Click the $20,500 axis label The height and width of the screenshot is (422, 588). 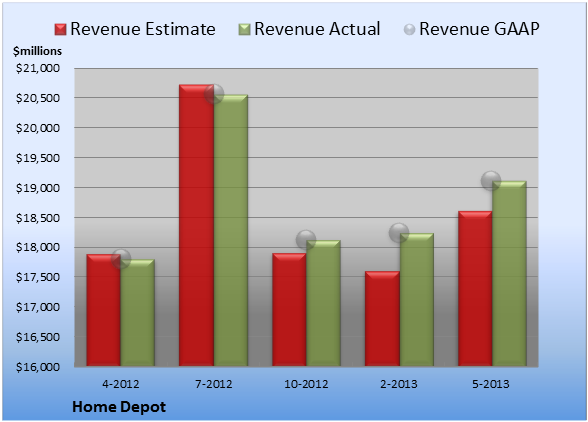click(38, 98)
